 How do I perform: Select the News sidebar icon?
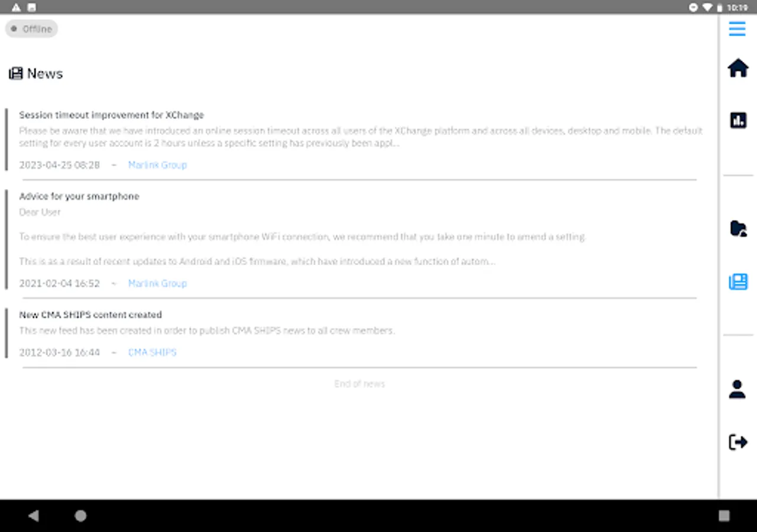[737, 281]
